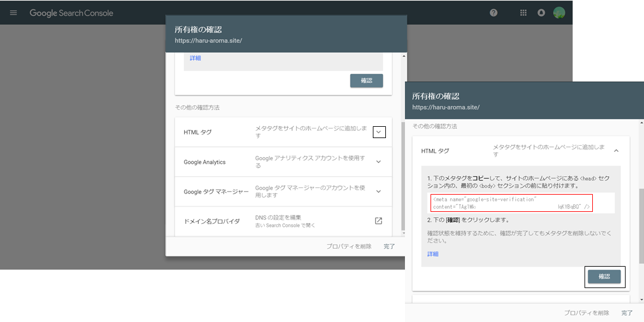
Task: Open the hamburger navigation menu
Action: (13, 12)
